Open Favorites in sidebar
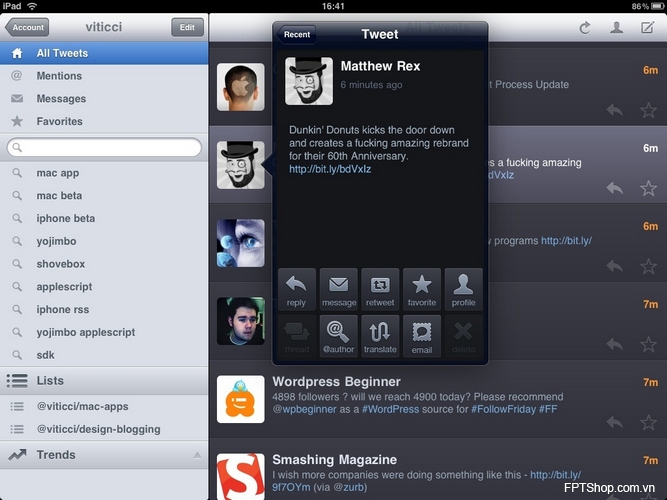Screen dimensions: 667x500 point(104,121)
